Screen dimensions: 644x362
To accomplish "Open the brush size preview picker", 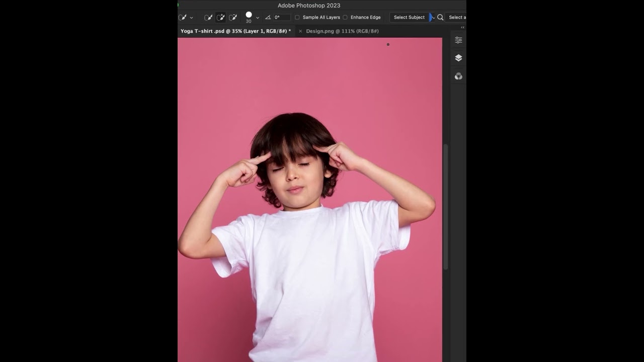I will pos(249,17).
